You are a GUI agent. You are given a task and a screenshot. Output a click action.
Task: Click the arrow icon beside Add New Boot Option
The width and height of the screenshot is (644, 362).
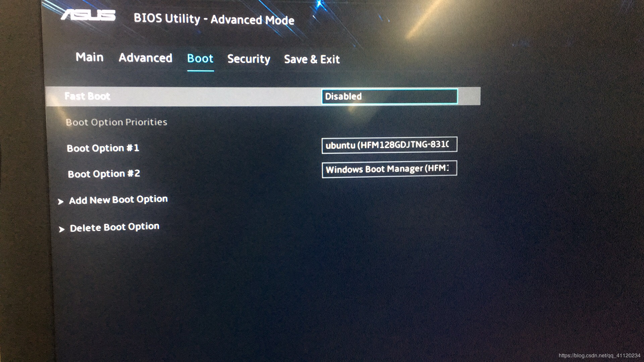pos(61,201)
